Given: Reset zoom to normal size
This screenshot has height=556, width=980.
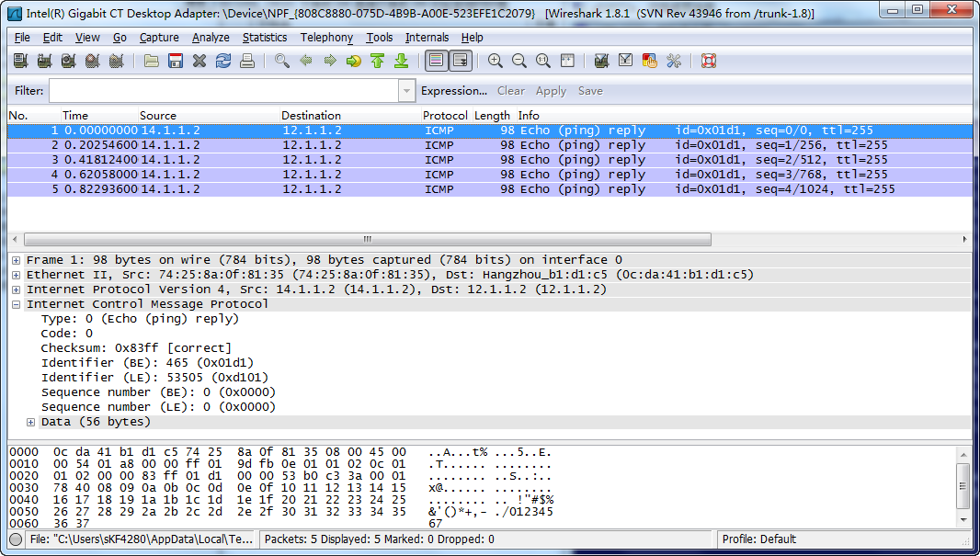Looking at the screenshot, I should 543,61.
